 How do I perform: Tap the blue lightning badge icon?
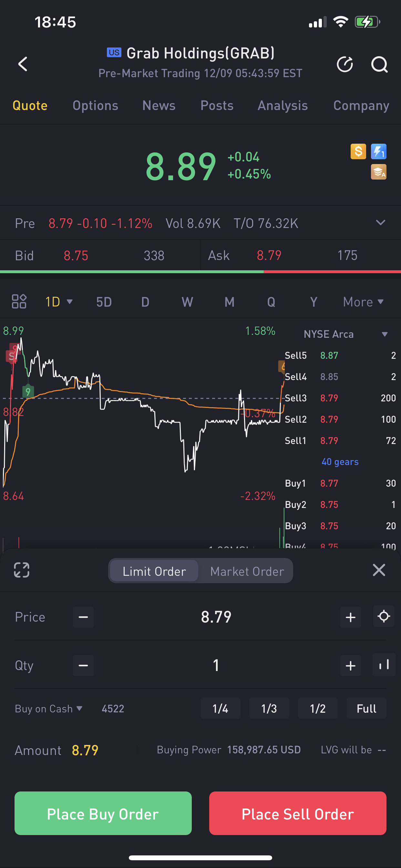(x=378, y=152)
